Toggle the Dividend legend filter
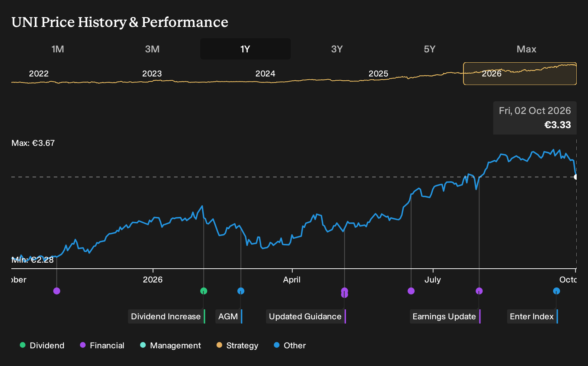The image size is (588, 366). point(42,345)
